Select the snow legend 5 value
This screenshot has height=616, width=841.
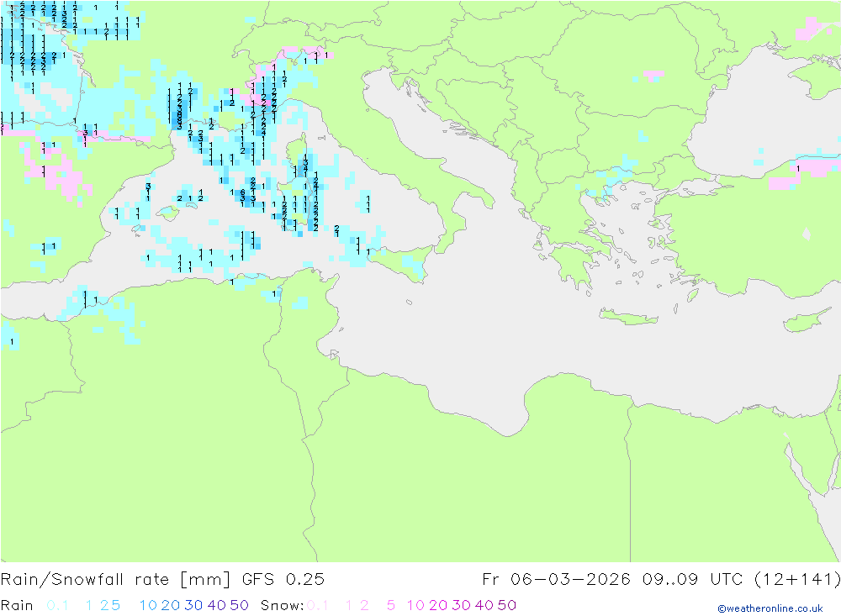coord(391,605)
